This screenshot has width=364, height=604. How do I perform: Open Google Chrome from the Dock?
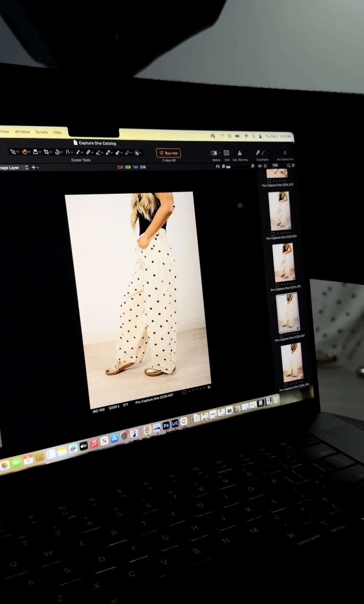point(148,430)
